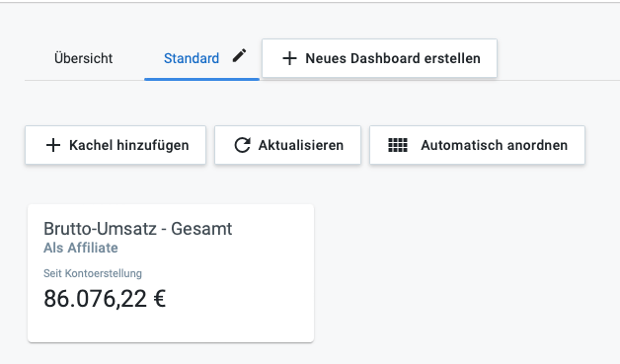
Task: Click the Euro symbol after the amount
Action: click(159, 298)
